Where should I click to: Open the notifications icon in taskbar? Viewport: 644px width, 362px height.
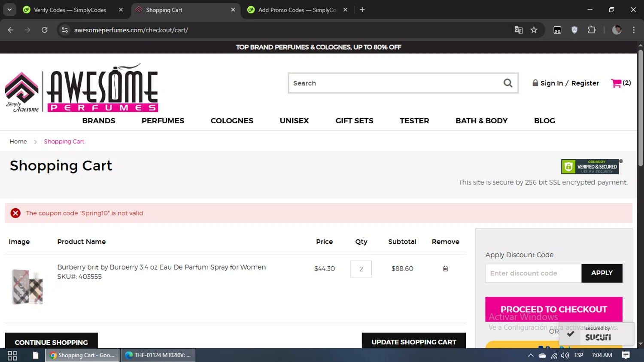[626, 355]
